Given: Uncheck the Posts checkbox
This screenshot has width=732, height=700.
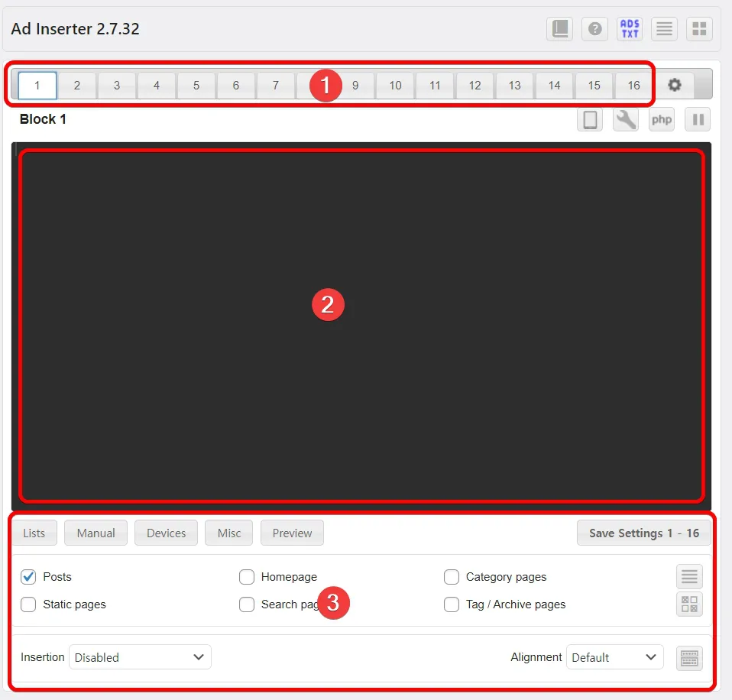Looking at the screenshot, I should (x=28, y=577).
